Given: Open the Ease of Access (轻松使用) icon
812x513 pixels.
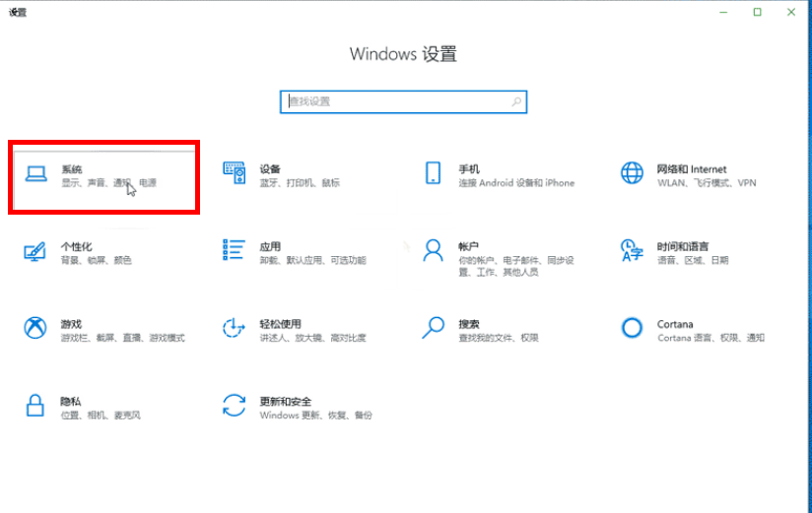Looking at the screenshot, I should pos(234,328).
